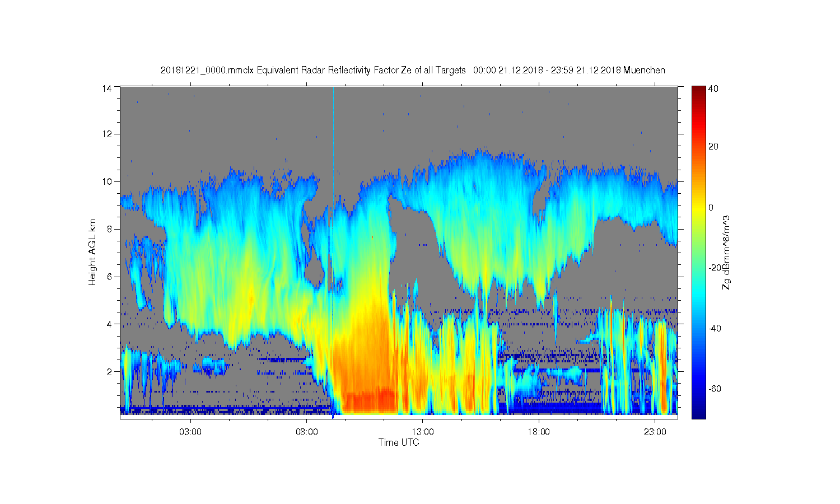This screenshot has width=840, height=504.
Task: Click the "Time UTC" axis label
Action: (399, 442)
